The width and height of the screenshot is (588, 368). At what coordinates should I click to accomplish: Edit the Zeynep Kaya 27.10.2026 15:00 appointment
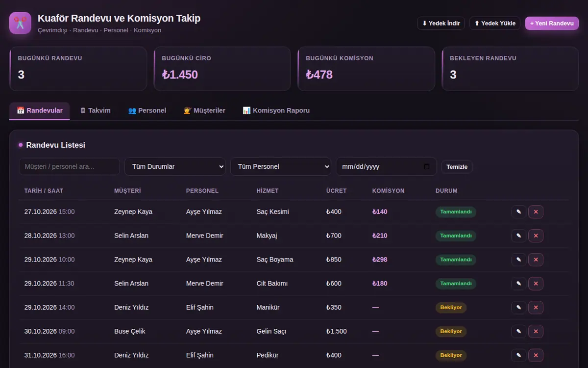(x=518, y=212)
